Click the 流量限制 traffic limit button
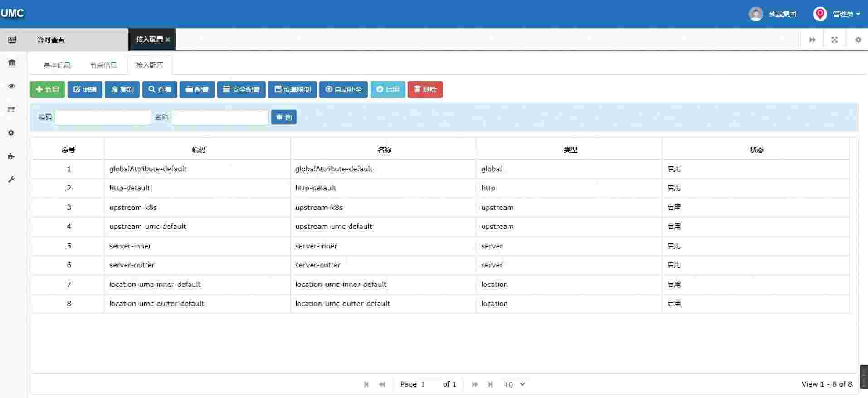 point(293,89)
